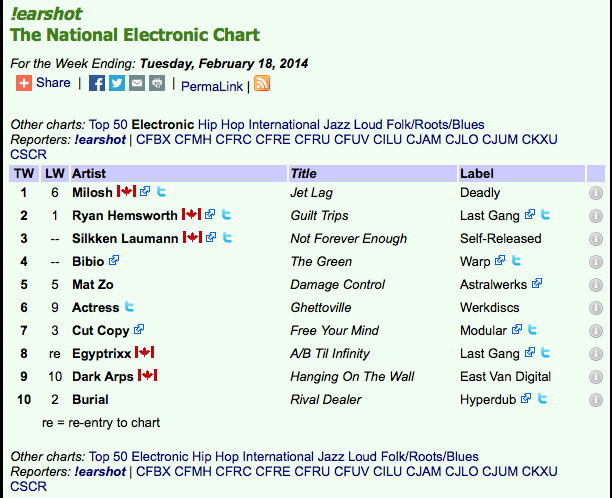This screenshot has width=612, height=498.
Task: Click the info icon in the Burial row
Action: coord(596,400)
